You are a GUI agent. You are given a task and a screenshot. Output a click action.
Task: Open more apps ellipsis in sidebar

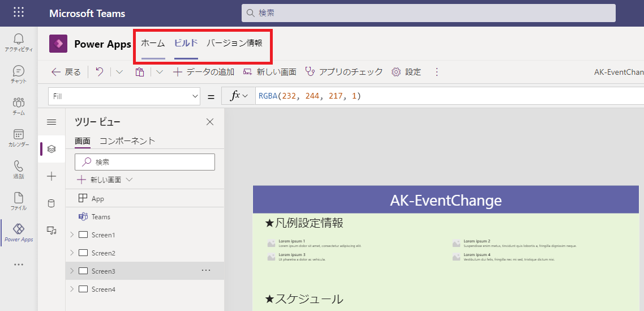point(19,265)
